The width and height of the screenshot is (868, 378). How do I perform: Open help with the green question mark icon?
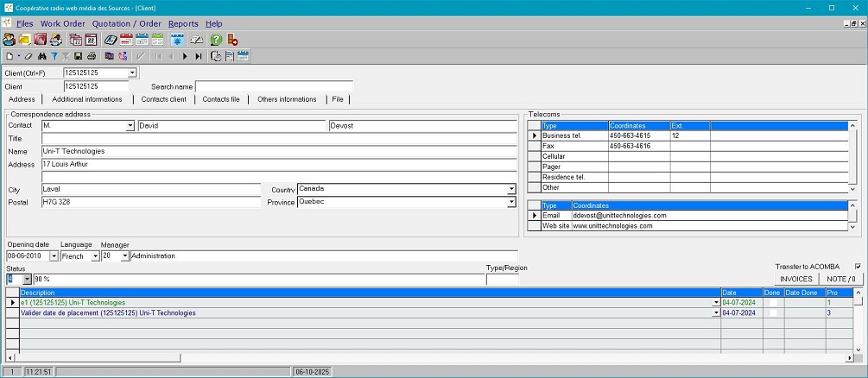pyautogui.click(x=216, y=40)
